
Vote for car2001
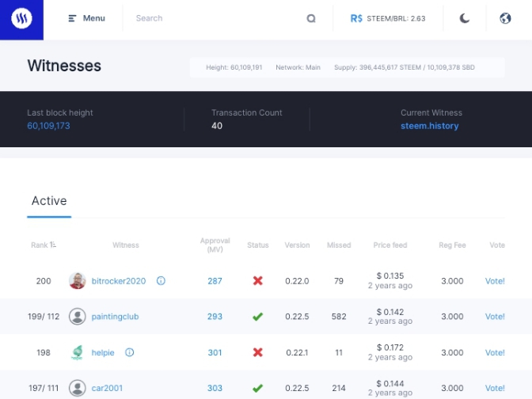(495, 388)
